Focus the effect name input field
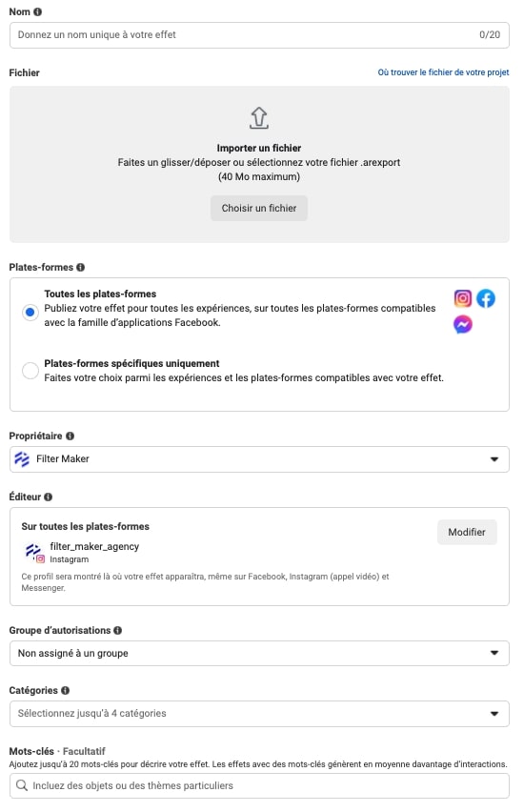 (x=259, y=35)
